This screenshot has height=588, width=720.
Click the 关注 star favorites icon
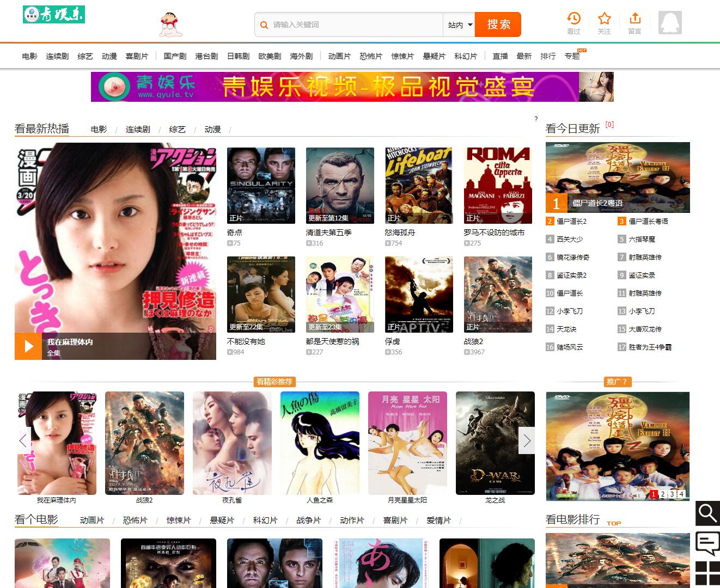coord(604,19)
